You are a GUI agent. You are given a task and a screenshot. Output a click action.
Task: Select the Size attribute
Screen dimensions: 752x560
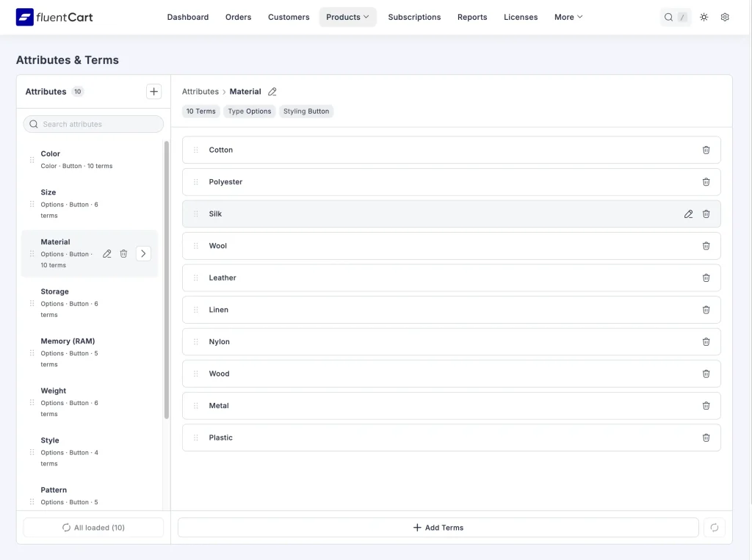coord(90,204)
